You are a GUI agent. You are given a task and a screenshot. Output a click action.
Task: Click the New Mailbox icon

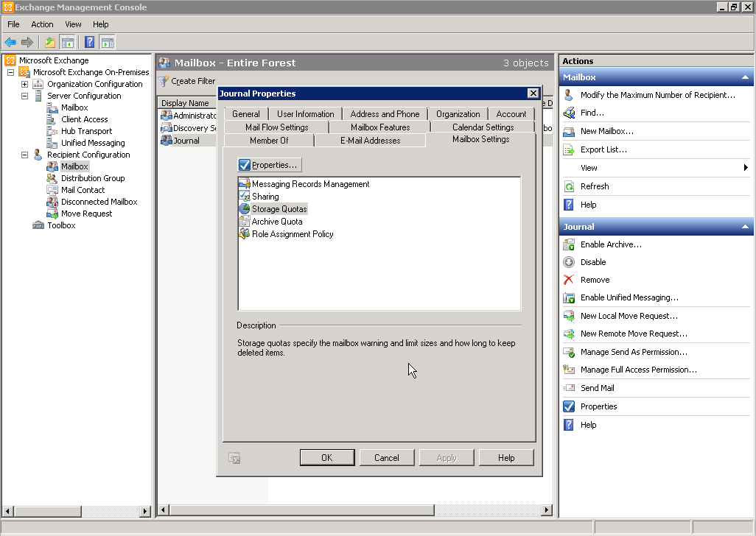(x=568, y=131)
